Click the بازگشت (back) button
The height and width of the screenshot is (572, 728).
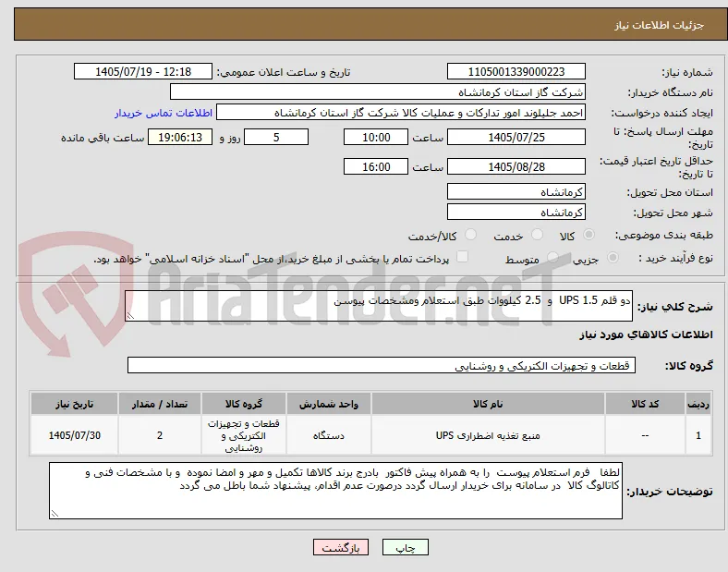tap(341, 547)
